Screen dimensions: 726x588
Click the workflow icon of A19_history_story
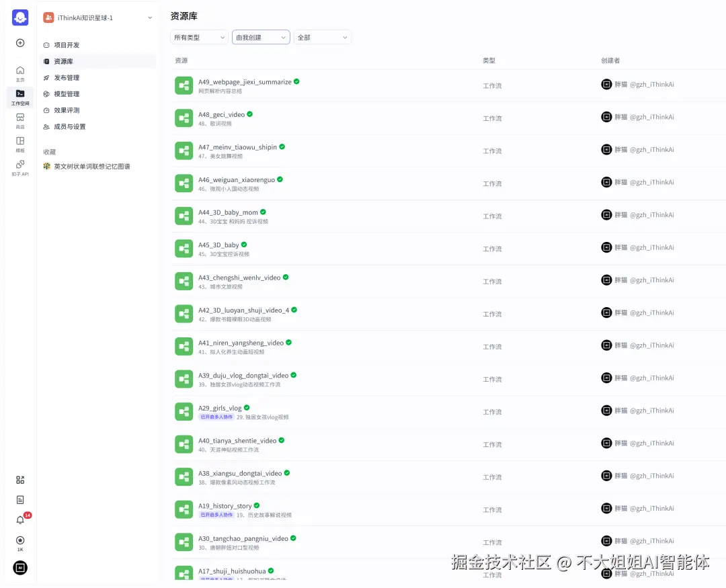[184, 509]
